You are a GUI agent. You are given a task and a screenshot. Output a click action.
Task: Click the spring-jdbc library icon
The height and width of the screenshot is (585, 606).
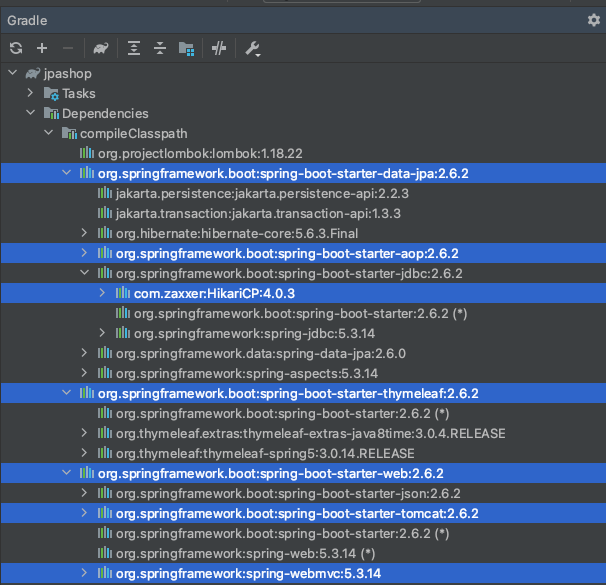(123, 333)
